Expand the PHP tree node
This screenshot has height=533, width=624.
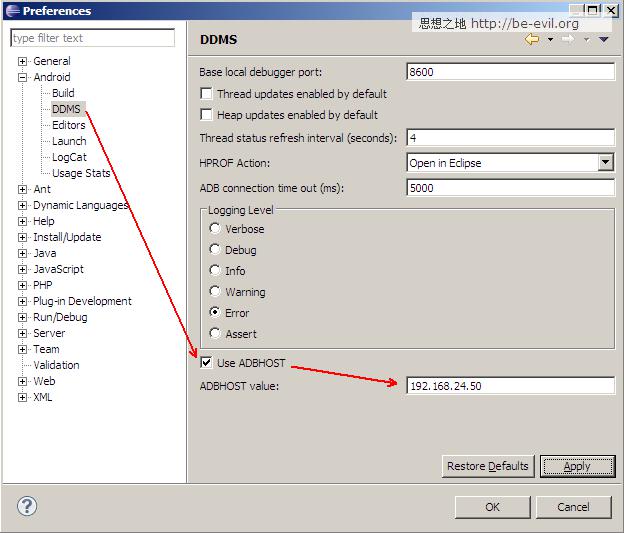point(22,285)
